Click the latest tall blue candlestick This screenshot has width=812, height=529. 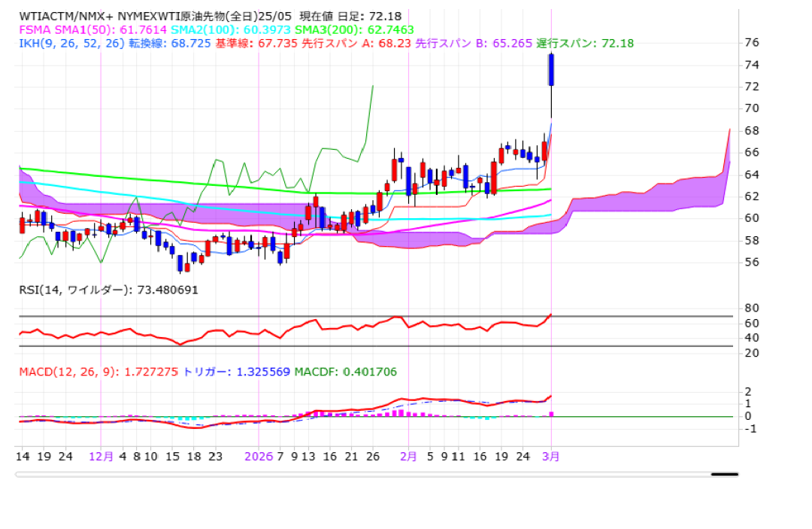pos(551,70)
